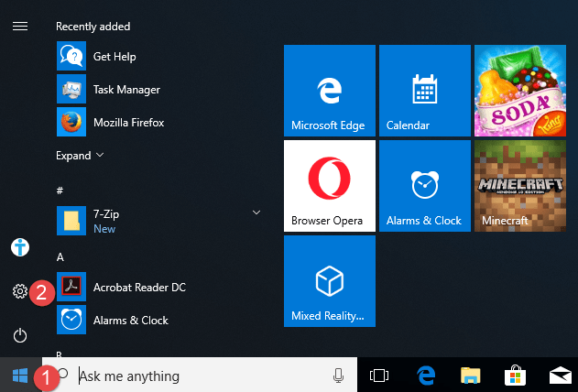Open the Mail icon in taskbar
578x392 pixels.
pyautogui.click(x=560, y=376)
